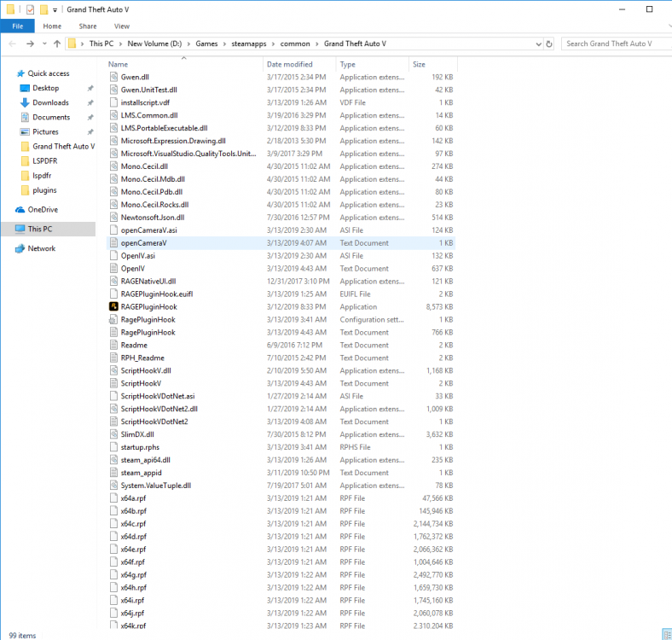Select the openCameraV text document row
The height and width of the screenshot is (640, 672).
281,243
